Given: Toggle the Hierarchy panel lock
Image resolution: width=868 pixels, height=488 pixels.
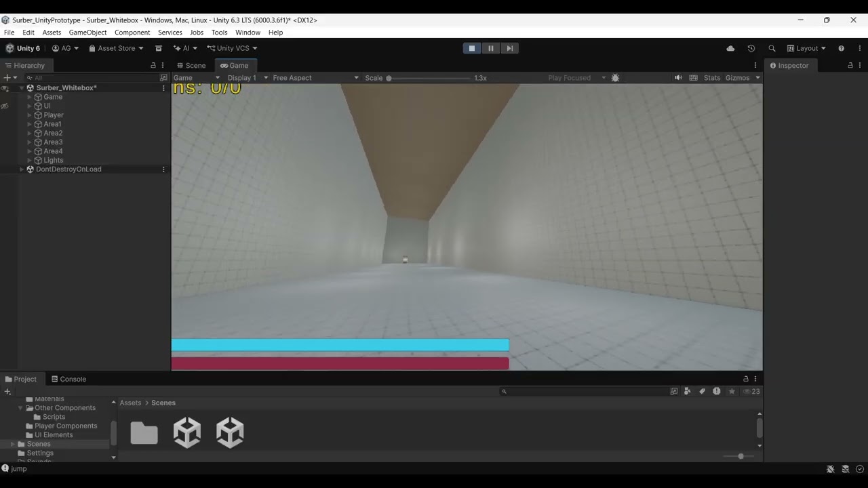Looking at the screenshot, I should (153, 66).
